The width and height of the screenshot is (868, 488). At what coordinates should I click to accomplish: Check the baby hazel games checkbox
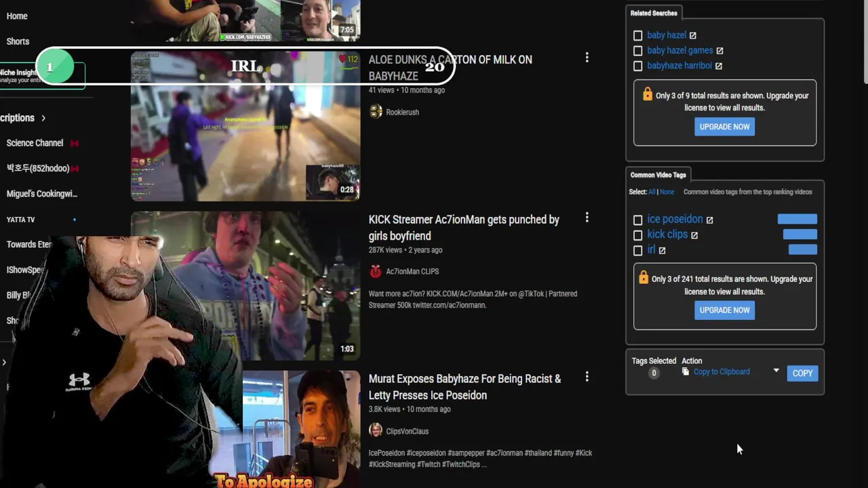pos(637,51)
